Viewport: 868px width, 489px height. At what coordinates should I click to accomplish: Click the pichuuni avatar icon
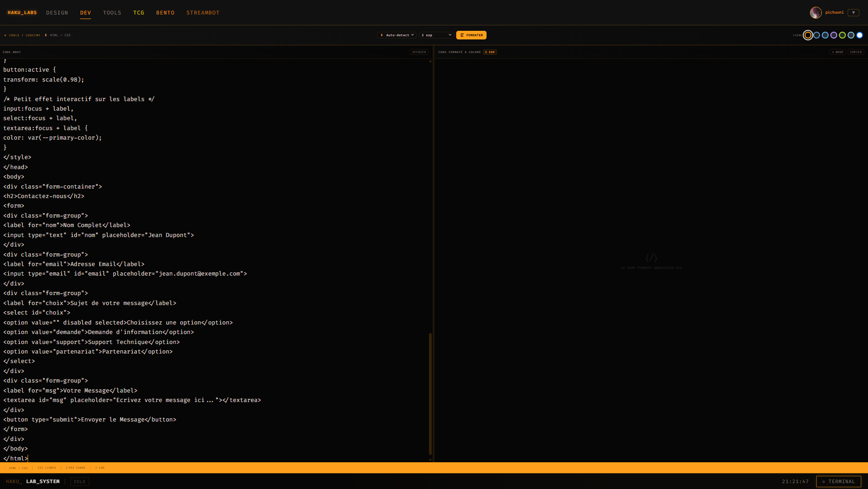[x=816, y=12]
